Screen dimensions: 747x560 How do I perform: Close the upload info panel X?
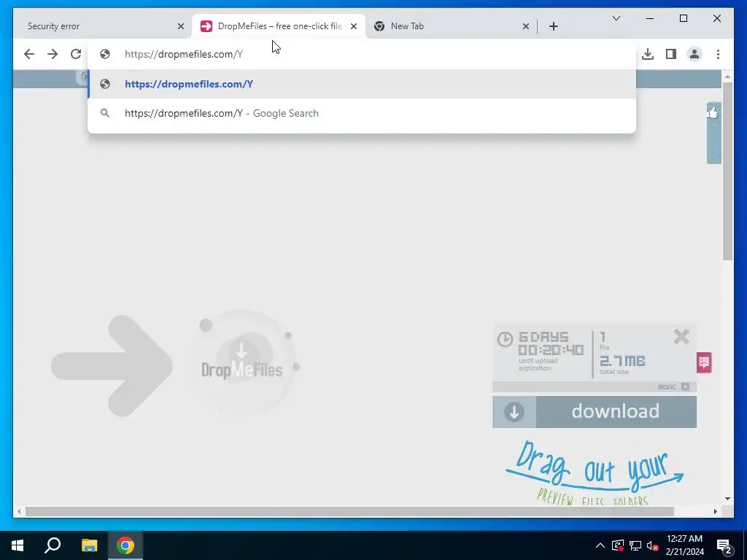coord(681,337)
